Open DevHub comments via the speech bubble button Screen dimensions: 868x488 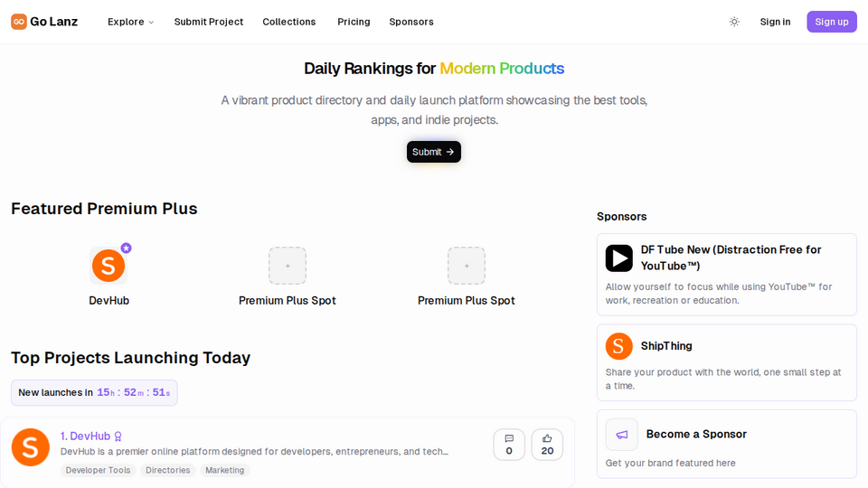click(x=509, y=445)
